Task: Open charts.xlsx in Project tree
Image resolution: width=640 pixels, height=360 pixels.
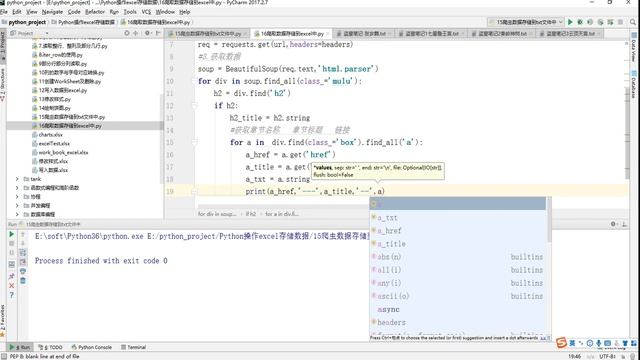Action: [50, 134]
